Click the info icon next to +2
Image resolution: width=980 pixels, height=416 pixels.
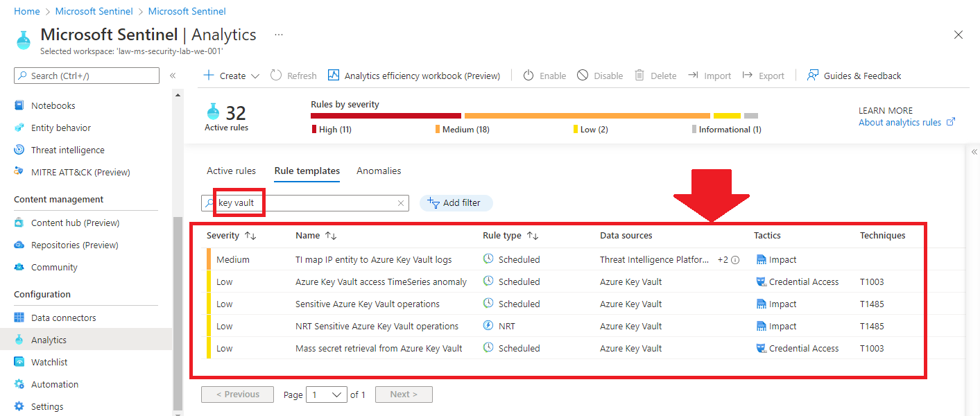tap(735, 260)
